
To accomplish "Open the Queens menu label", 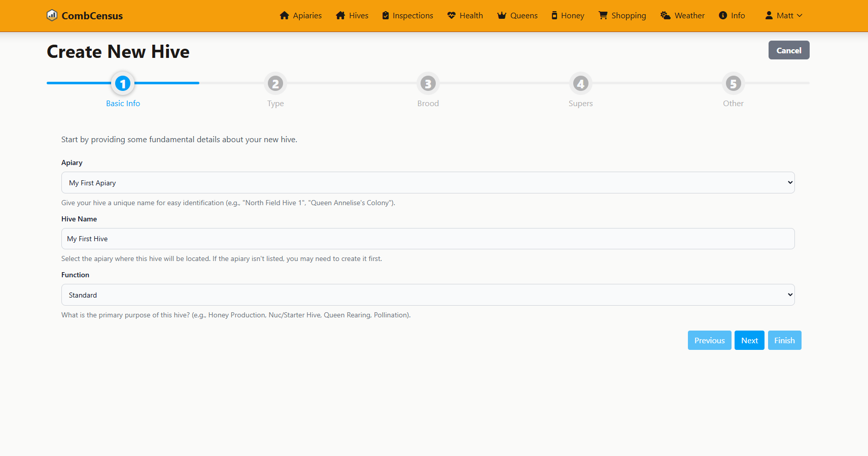I will pyautogui.click(x=524, y=16).
